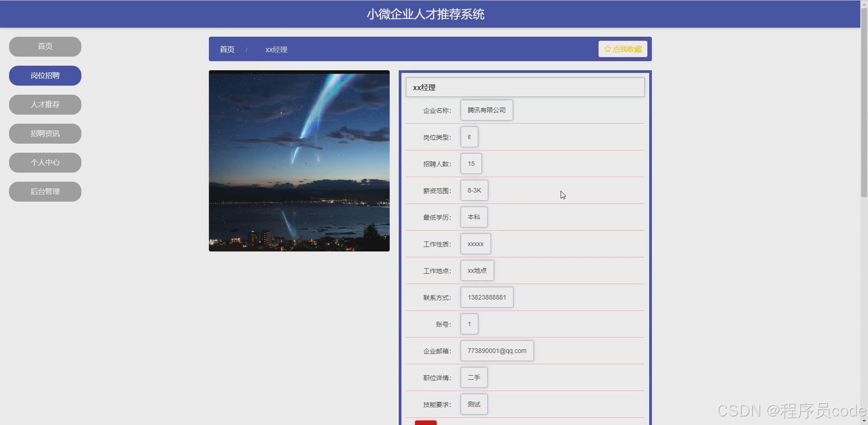Select the xx经理 breadcrumb item
The width and height of the screenshot is (868, 425).
(276, 50)
